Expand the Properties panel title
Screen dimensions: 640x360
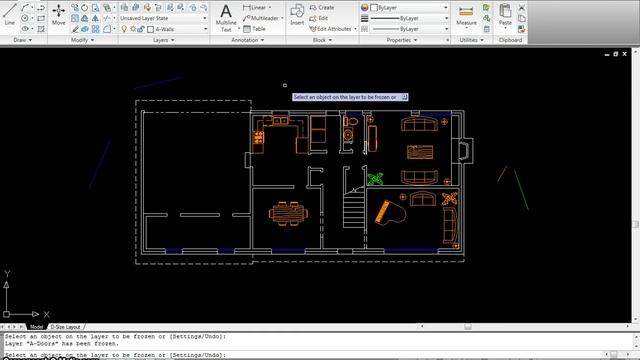pos(402,40)
